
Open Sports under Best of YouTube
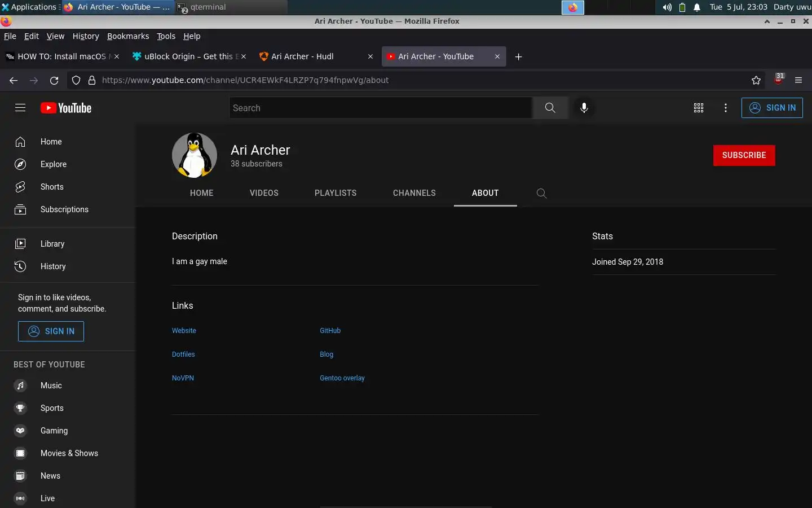(x=68, y=408)
